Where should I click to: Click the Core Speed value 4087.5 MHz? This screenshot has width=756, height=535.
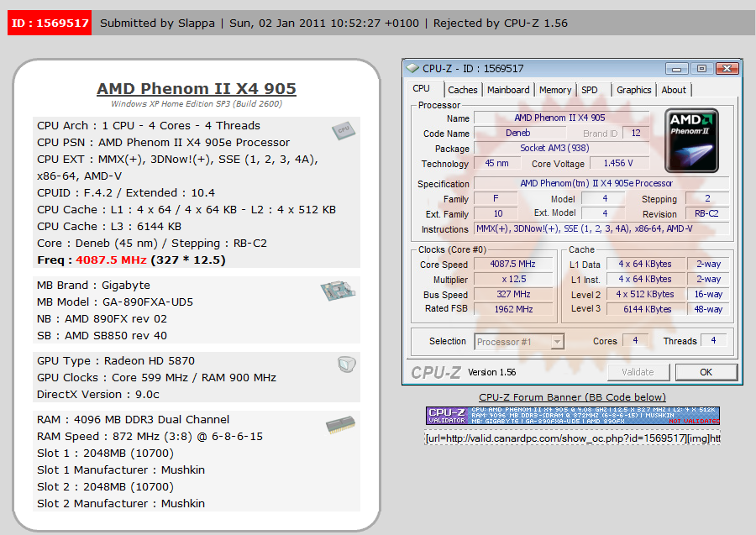pyautogui.click(x=513, y=264)
